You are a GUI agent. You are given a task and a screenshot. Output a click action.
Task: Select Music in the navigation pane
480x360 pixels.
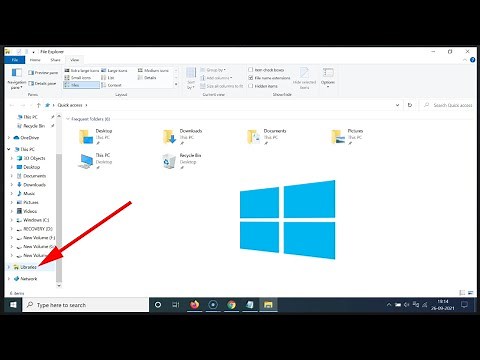pyautogui.click(x=26, y=194)
